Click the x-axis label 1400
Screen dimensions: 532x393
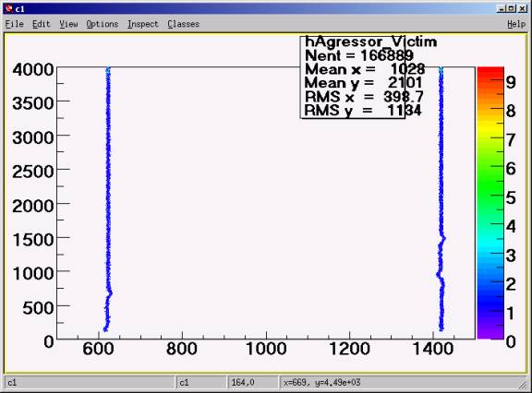pyautogui.click(x=433, y=349)
